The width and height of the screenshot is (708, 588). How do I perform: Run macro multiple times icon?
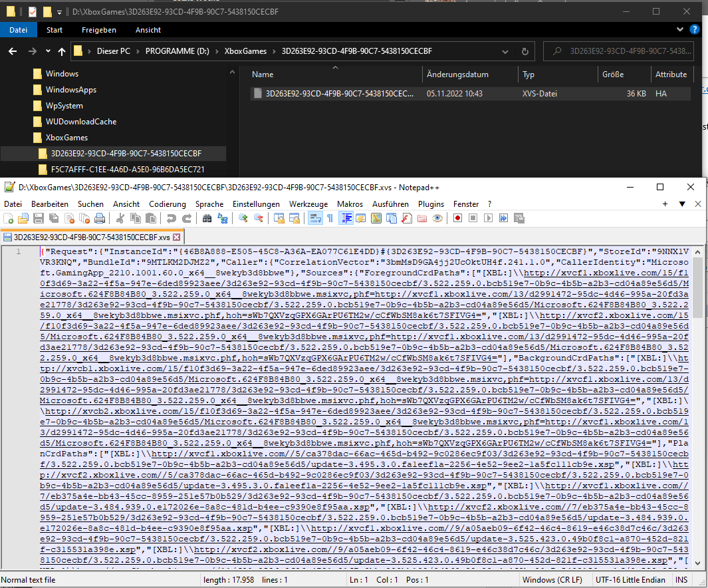tap(503, 219)
